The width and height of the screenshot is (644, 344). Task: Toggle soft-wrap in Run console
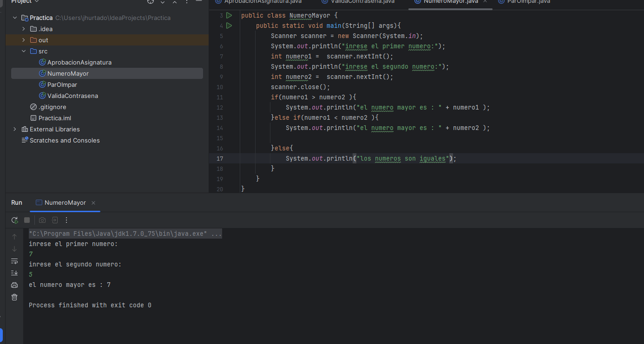click(x=14, y=261)
